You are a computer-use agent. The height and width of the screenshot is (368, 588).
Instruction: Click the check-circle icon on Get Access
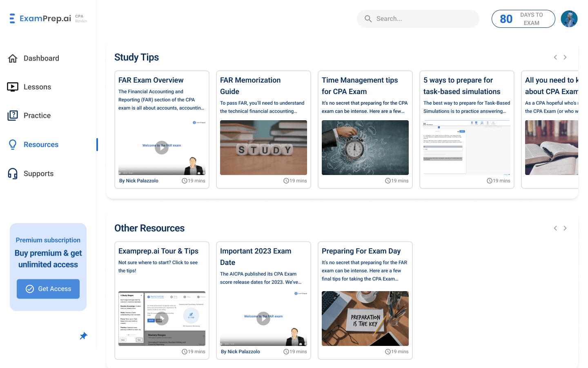(x=30, y=289)
